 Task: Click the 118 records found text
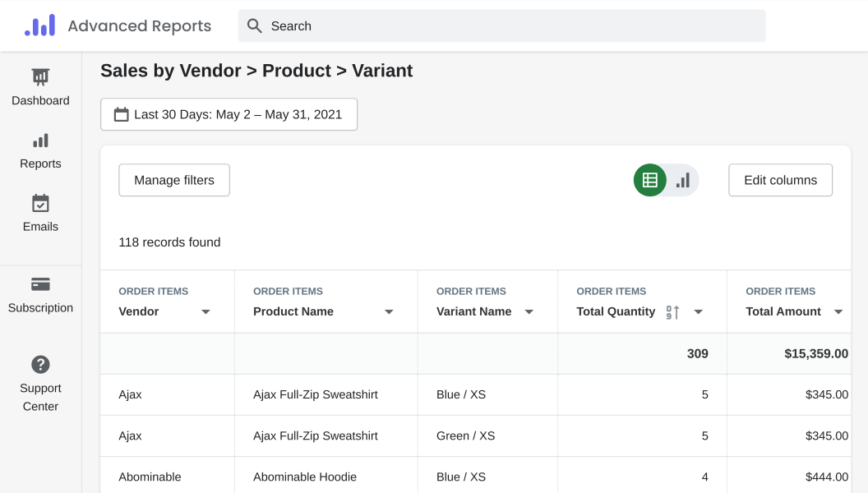[x=169, y=242]
